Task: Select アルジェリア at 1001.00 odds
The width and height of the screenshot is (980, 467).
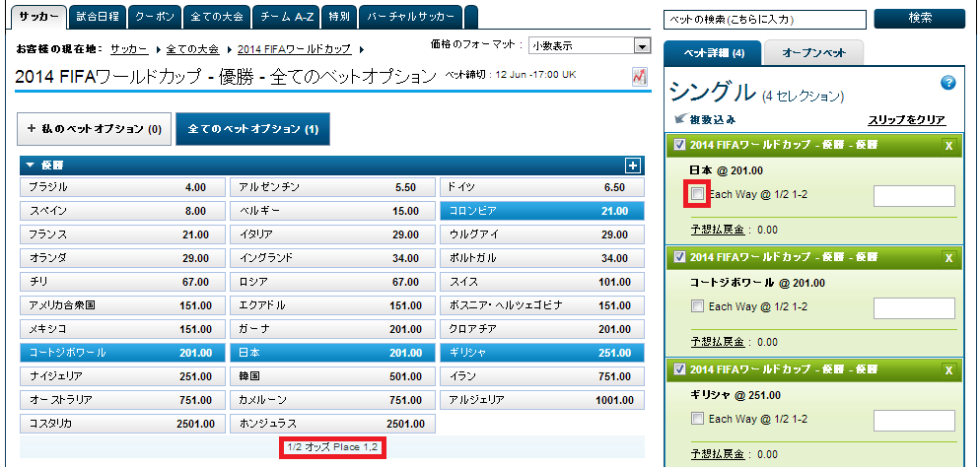Action: (542, 400)
